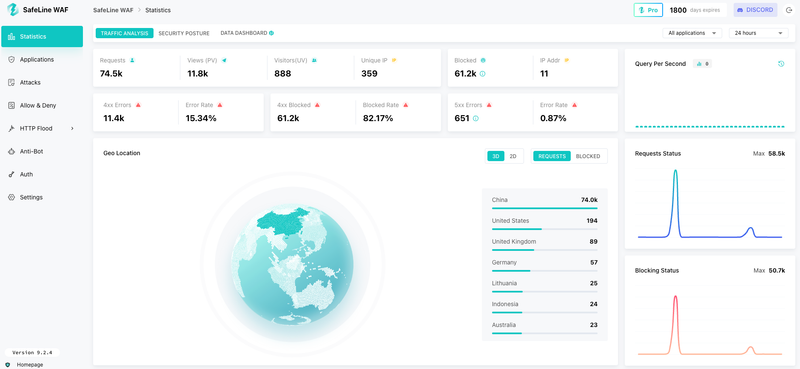This screenshot has height=369, width=800.
Task: Click the logout icon beside Discord button
Action: pyautogui.click(x=789, y=10)
